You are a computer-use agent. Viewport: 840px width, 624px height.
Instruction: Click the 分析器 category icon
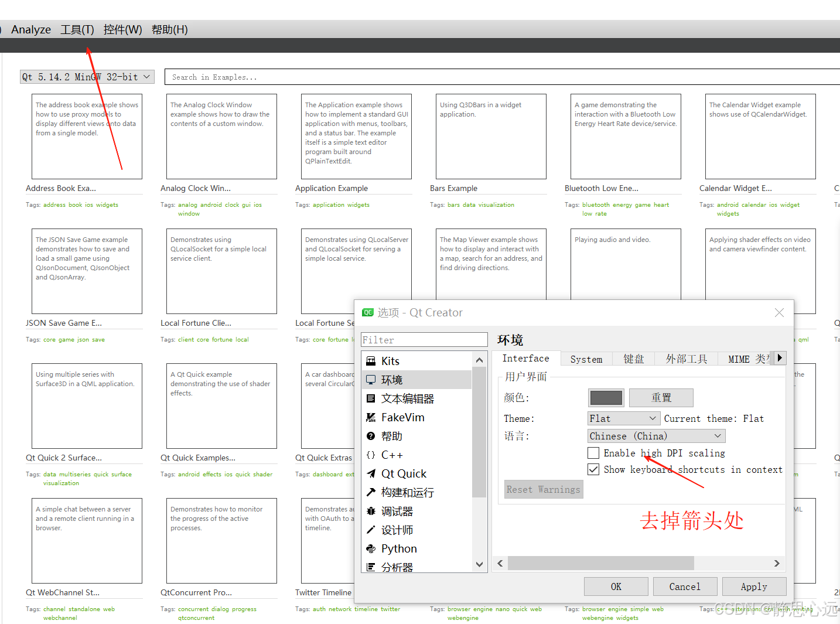tap(371, 567)
